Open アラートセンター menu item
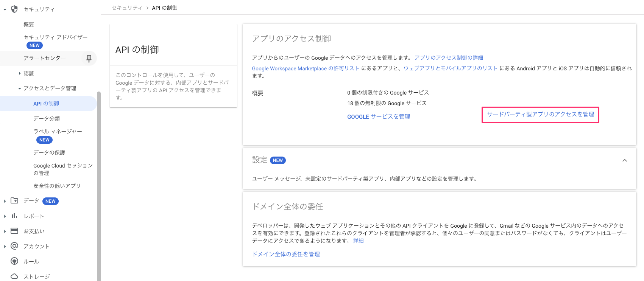 click(45, 58)
